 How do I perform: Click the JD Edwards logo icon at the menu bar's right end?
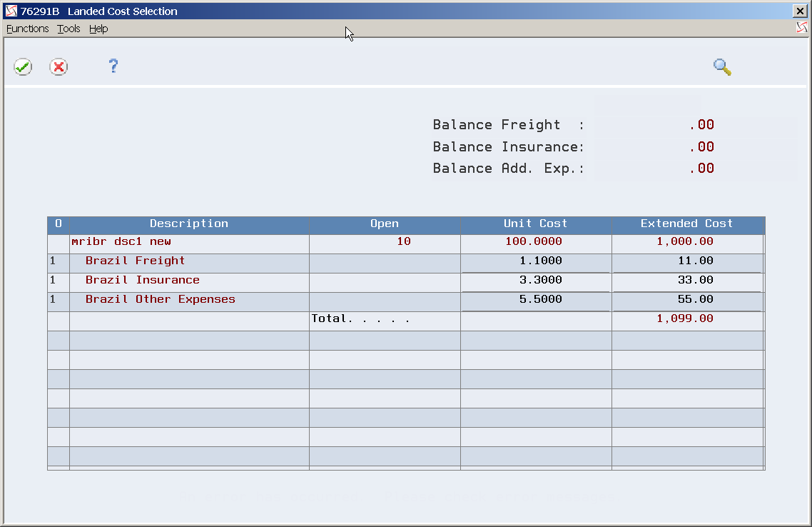801,27
